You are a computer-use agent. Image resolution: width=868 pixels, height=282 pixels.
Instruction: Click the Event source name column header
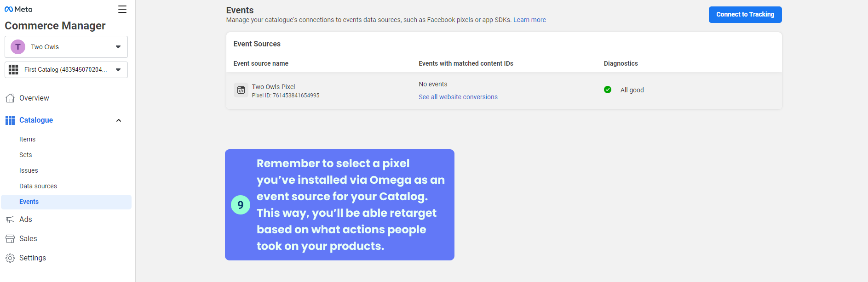261,63
